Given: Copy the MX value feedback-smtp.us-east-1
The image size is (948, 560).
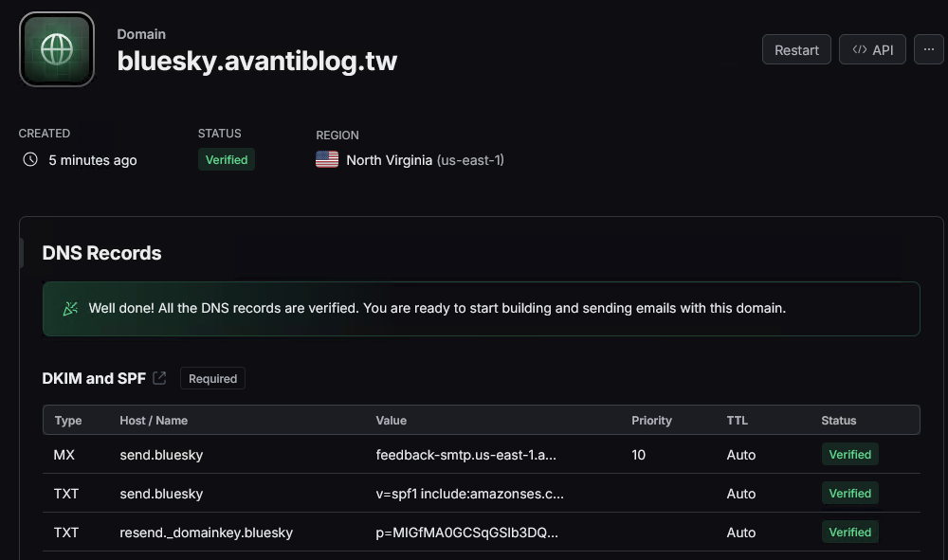Looking at the screenshot, I should tap(465, 455).
